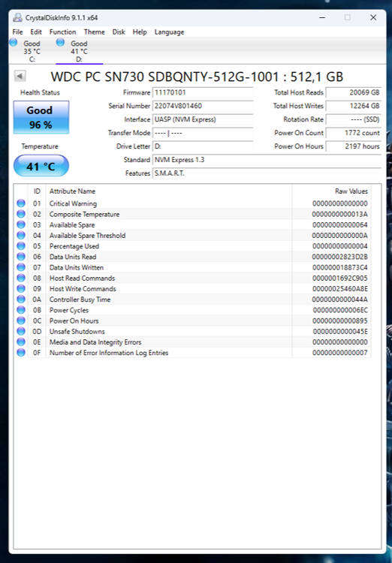Click raw value '0000002823D2B'

coord(340,257)
